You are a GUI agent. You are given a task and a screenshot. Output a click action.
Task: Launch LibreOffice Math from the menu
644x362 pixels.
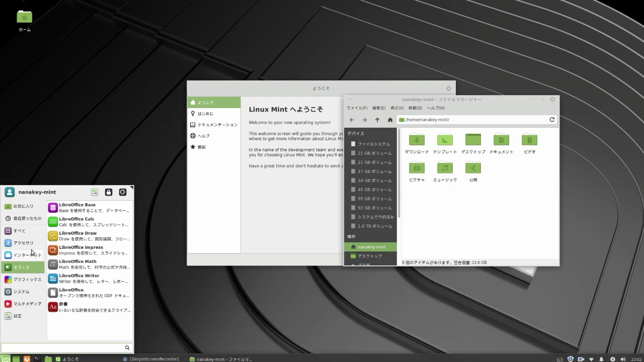(x=90, y=264)
